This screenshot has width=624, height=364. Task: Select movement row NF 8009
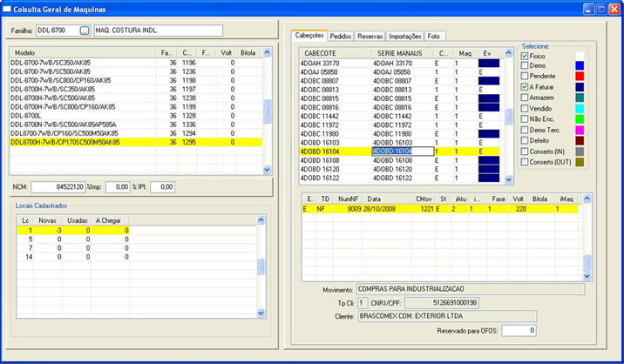[440, 209]
